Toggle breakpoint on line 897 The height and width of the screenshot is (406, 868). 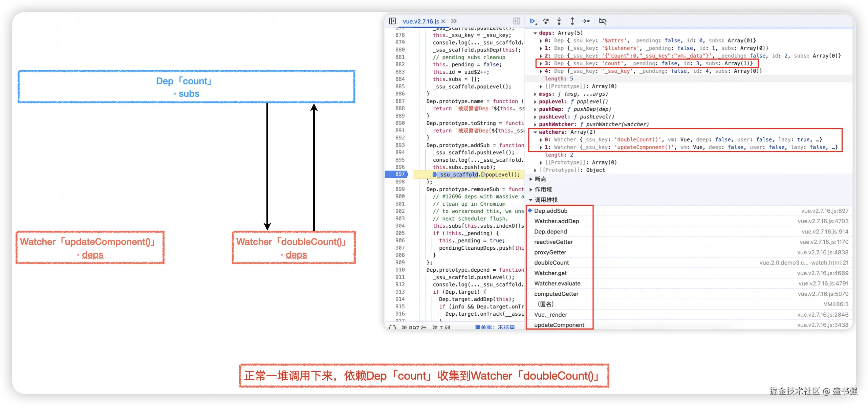[x=400, y=174]
